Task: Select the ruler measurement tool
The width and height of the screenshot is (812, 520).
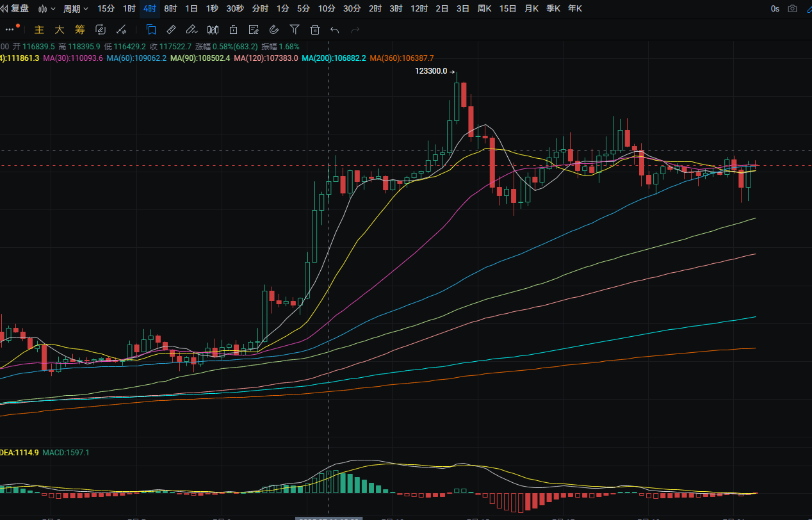Action: [171, 29]
